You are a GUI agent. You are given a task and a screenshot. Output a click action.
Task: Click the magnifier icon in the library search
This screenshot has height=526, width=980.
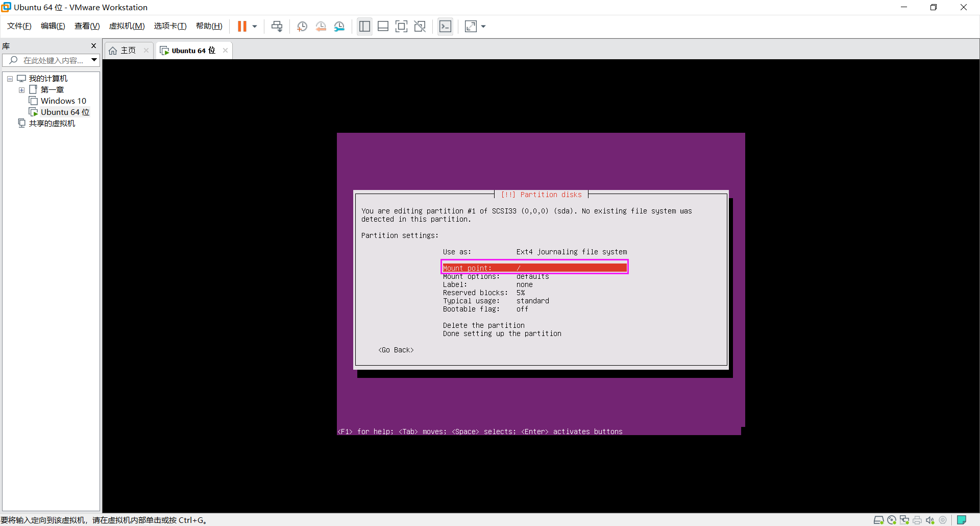(14, 60)
